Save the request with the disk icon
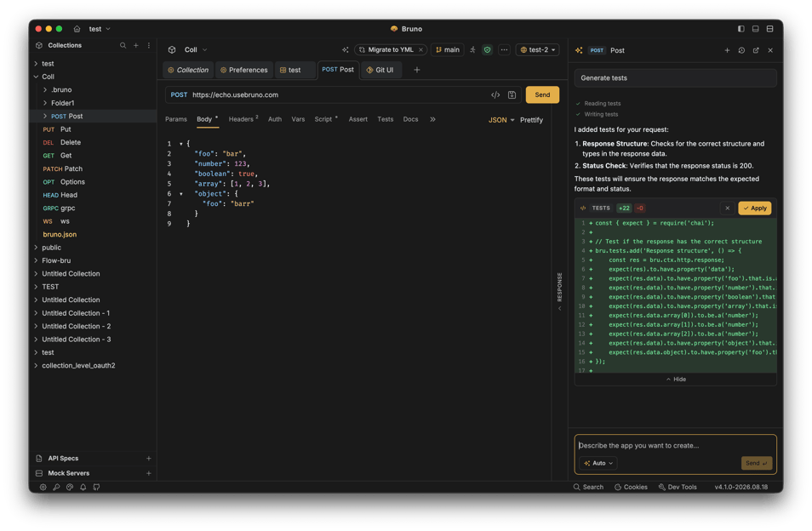Viewport: 812px width, 531px height. point(512,94)
